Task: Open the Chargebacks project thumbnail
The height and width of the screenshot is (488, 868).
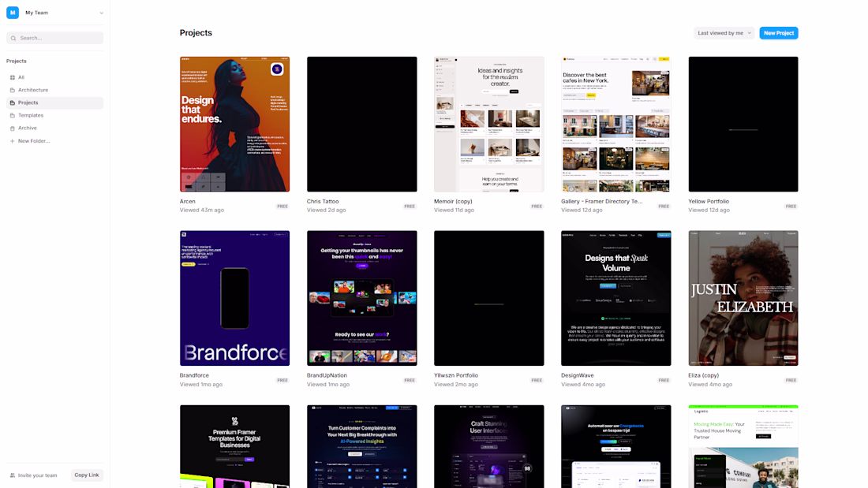Action: coord(616,446)
